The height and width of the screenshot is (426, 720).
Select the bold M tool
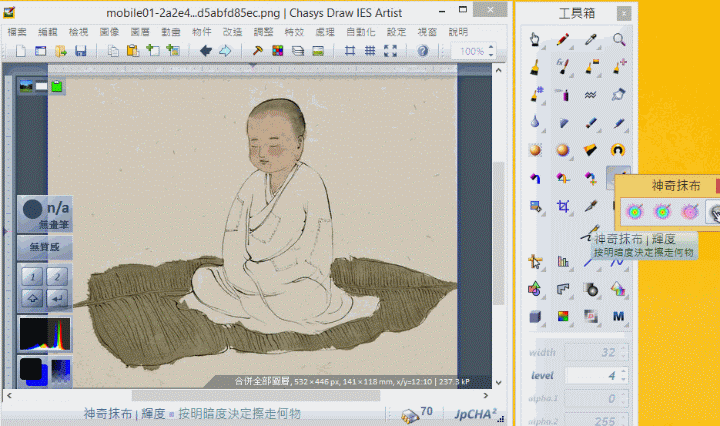click(619, 316)
